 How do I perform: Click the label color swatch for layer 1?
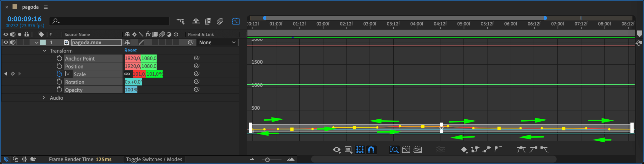[43, 42]
